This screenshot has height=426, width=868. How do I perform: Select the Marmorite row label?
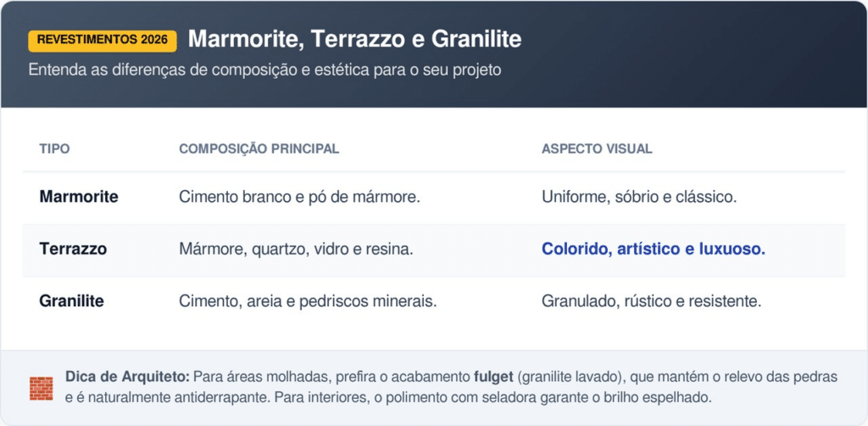pos(79,197)
